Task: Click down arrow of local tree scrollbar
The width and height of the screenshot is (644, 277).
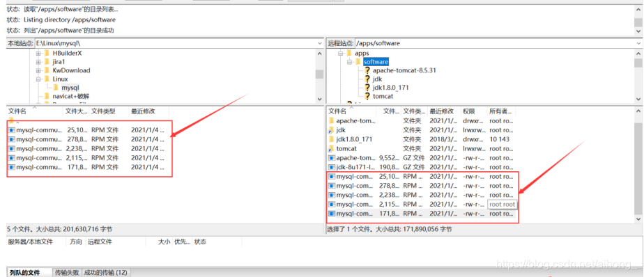Action: click(319, 99)
